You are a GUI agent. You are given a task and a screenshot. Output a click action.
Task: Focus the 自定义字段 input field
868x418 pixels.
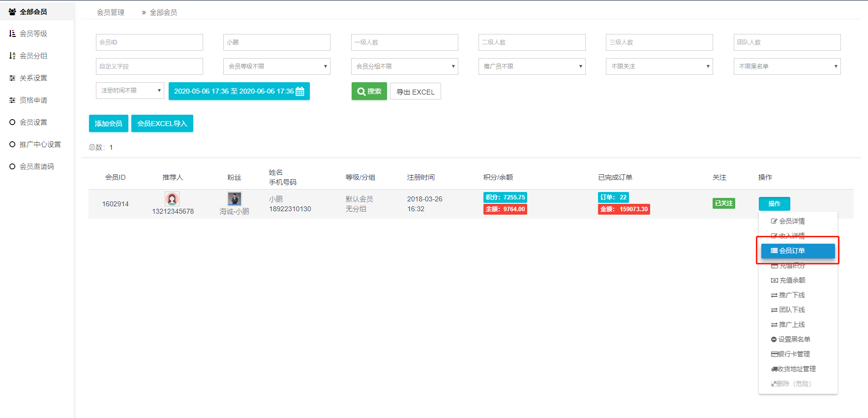[150, 66]
